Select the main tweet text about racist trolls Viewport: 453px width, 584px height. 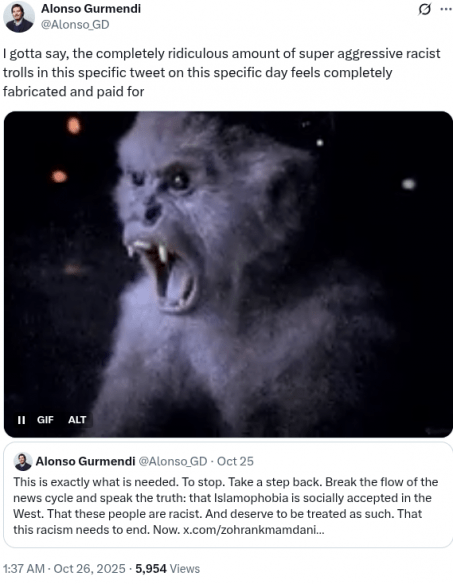(x=222, y=73)
